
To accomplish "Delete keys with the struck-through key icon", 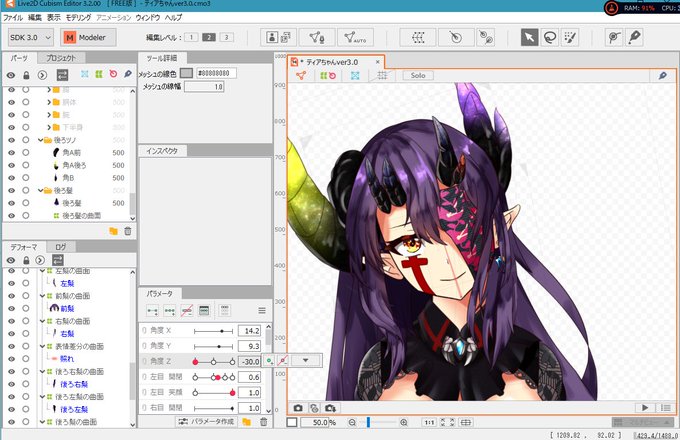I will [187, 310].
